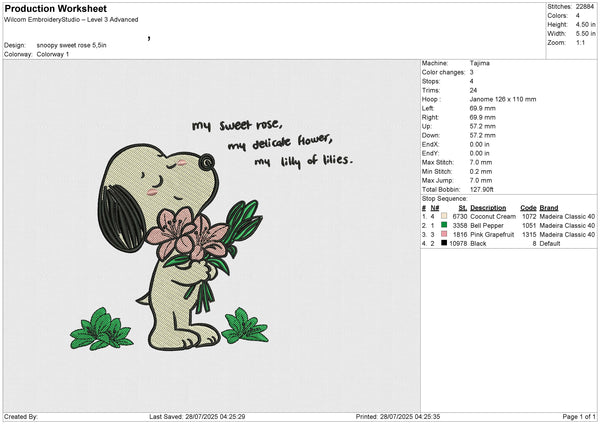This screenshot has width=600, height=424.
Task: Click the 'Black' description in stop sequence
Action: pyautogui.click(x=478, y=243)
